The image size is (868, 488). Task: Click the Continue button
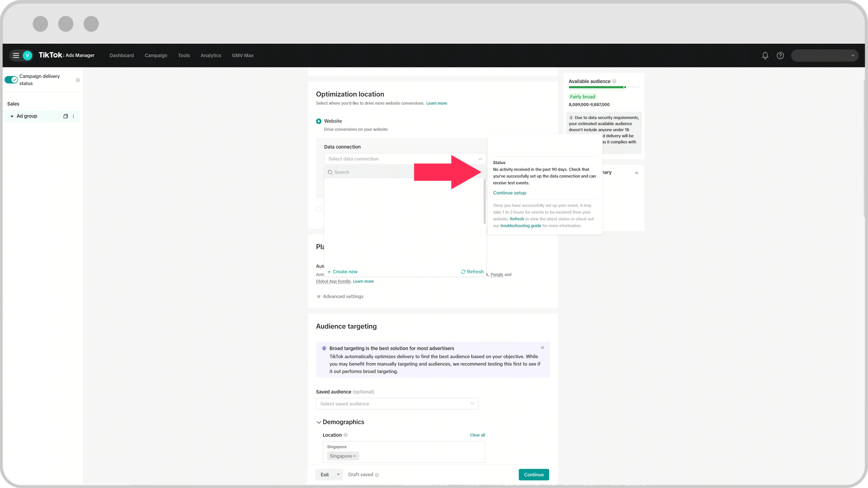[x=533, y=474]
